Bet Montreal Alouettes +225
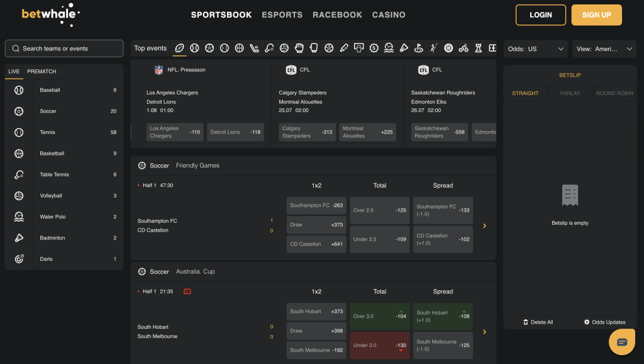 coord(367,132)
